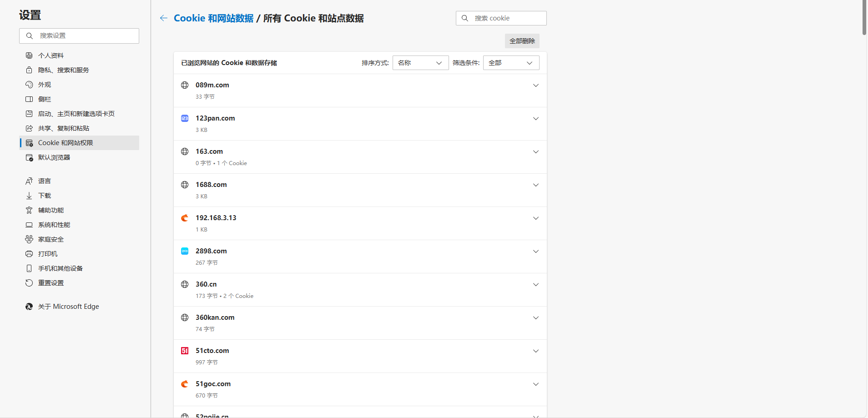Screen dimensions: 868x418
Task: Open 默认浏览器 settings page
Action: coord(79,157)
